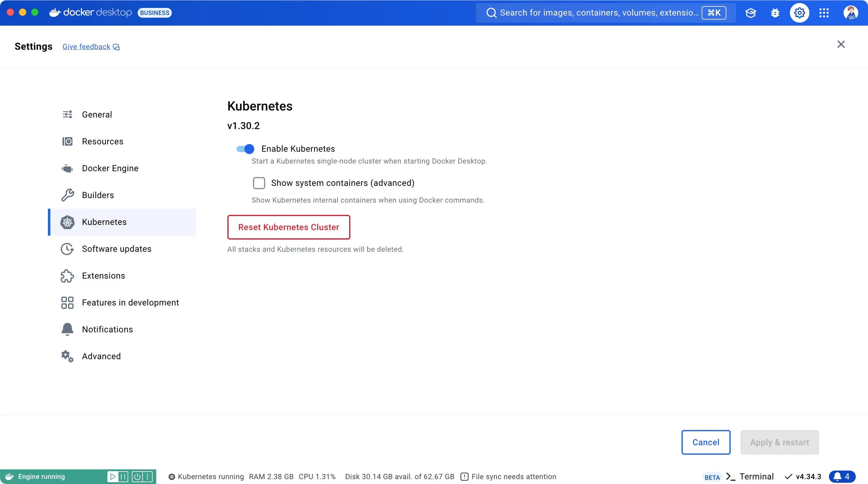Click the Software updates clock icon
Viewport: 868px width, 484px height.
point(67,249)
